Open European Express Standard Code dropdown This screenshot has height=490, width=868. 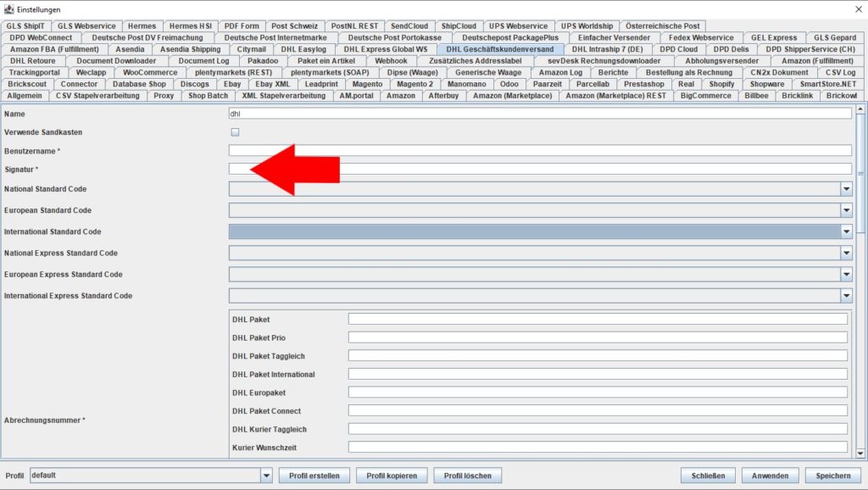846,275
